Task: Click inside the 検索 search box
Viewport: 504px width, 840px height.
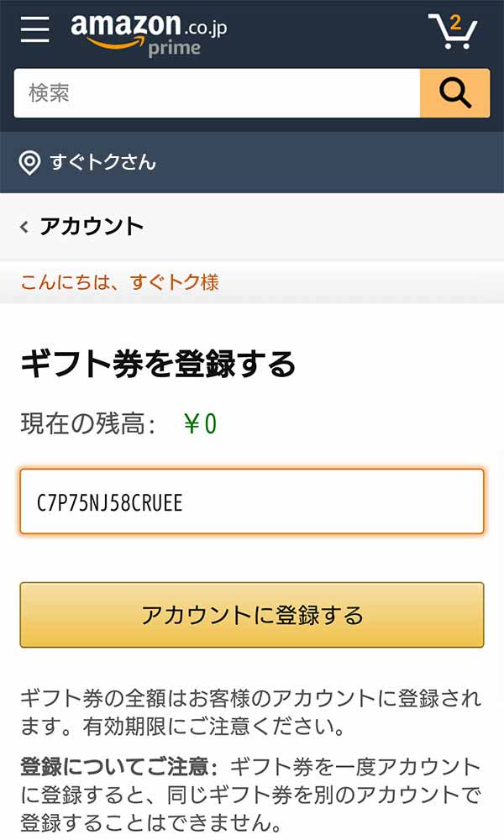Action: (210, 93)
